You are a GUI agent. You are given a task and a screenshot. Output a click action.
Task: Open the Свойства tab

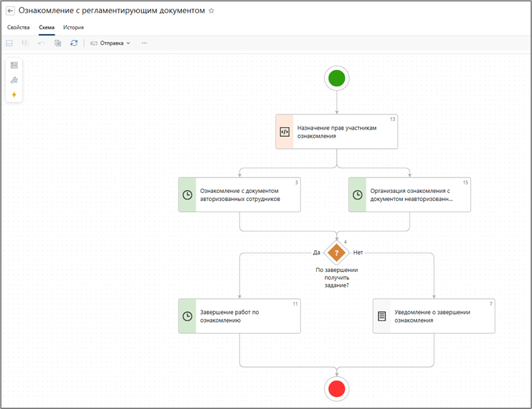pyautogui.click(x=18, y=28)
